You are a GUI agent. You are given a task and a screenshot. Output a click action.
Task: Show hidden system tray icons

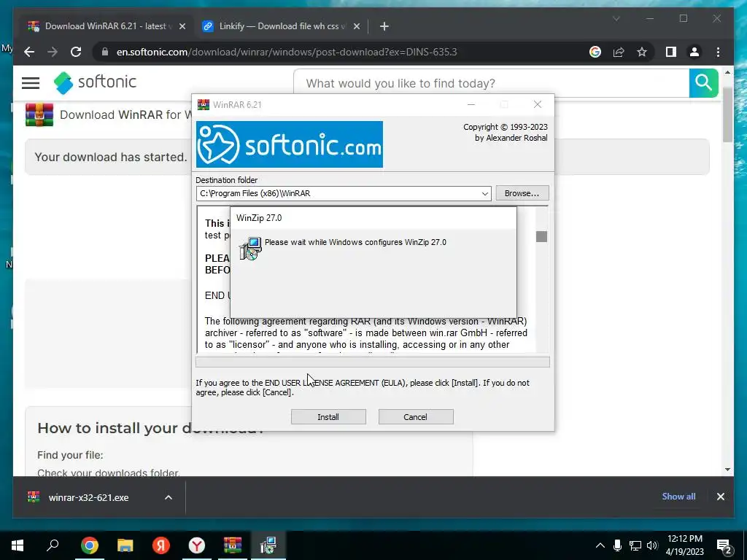click(x=600, y=545)
